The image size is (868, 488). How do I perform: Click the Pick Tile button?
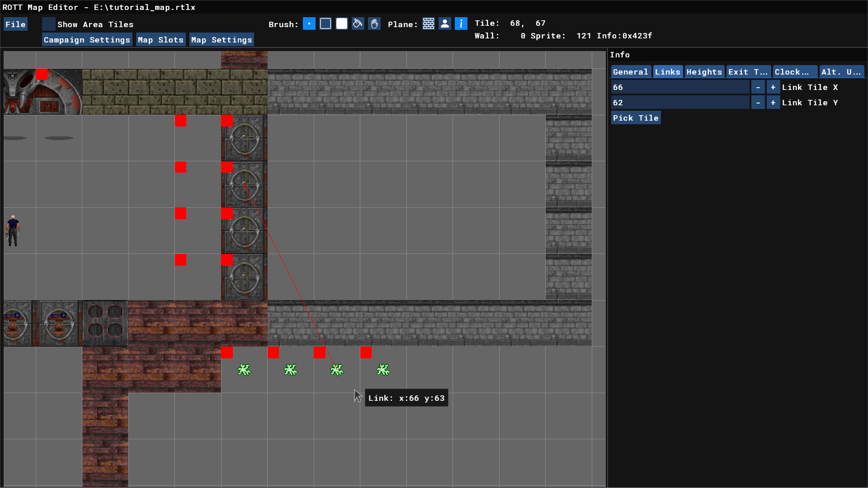tap(636, 118)
